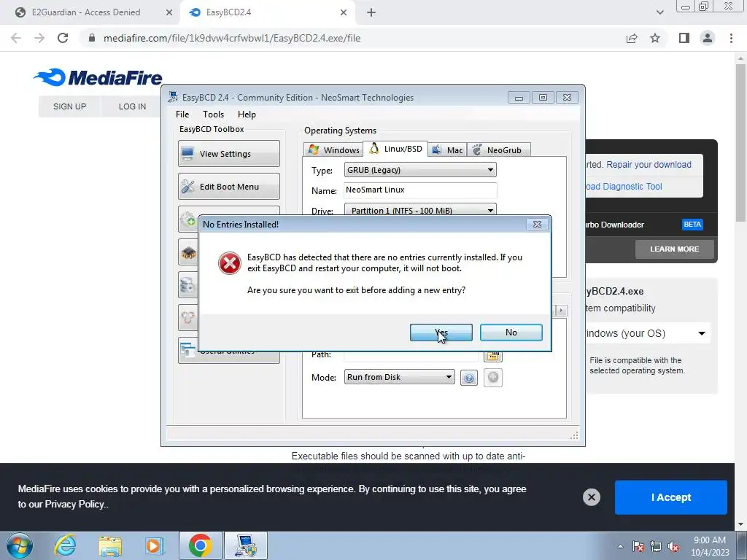This screenshot has height=560, width=747.
Task: Reload the MediaFire page
Action: point(63,38)
